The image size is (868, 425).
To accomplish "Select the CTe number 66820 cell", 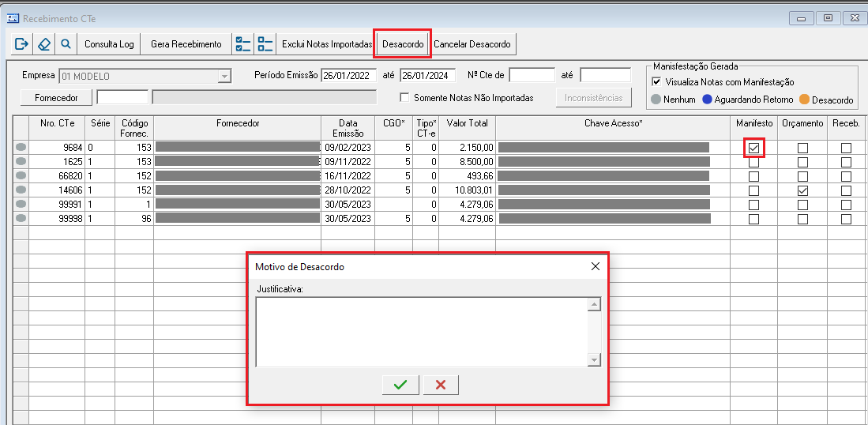I will click(56, 176).
